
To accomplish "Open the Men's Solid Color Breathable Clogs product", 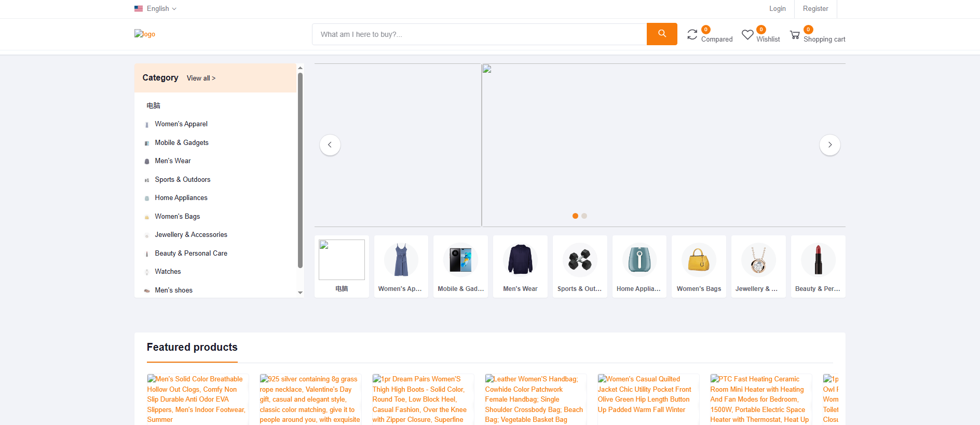I will (197, 399).
